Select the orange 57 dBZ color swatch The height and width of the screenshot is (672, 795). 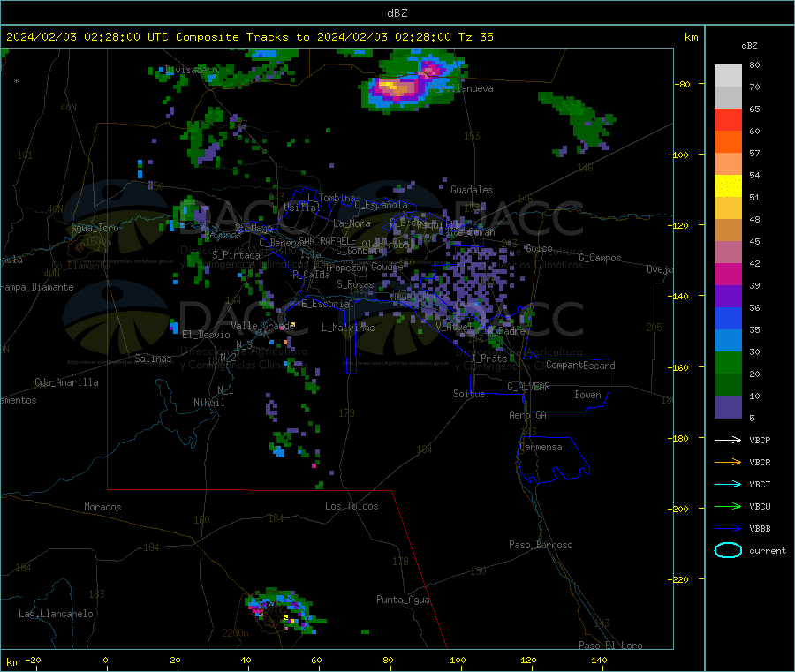coord(728,142)
